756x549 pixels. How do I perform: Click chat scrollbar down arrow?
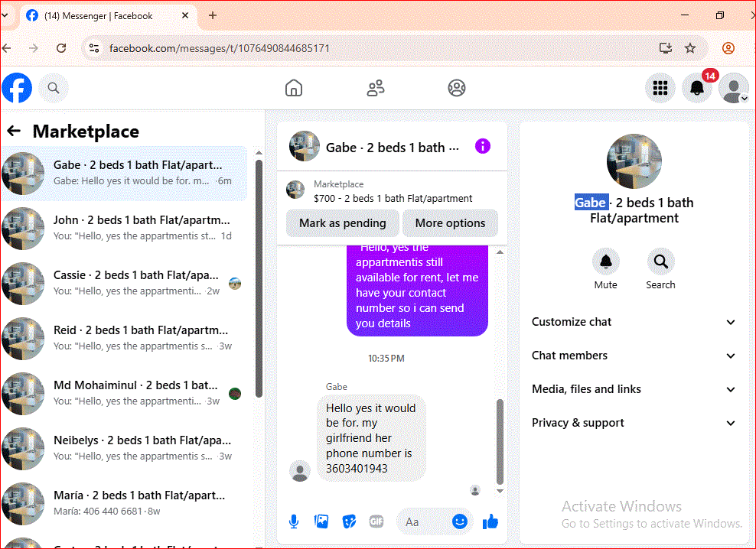pos(500,491)
